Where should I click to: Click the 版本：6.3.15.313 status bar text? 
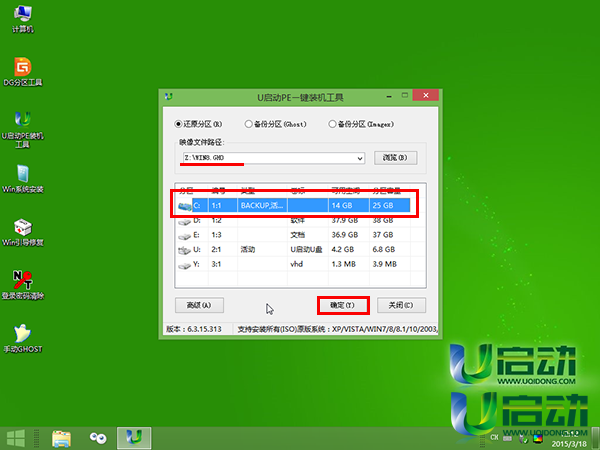point(194,329)
